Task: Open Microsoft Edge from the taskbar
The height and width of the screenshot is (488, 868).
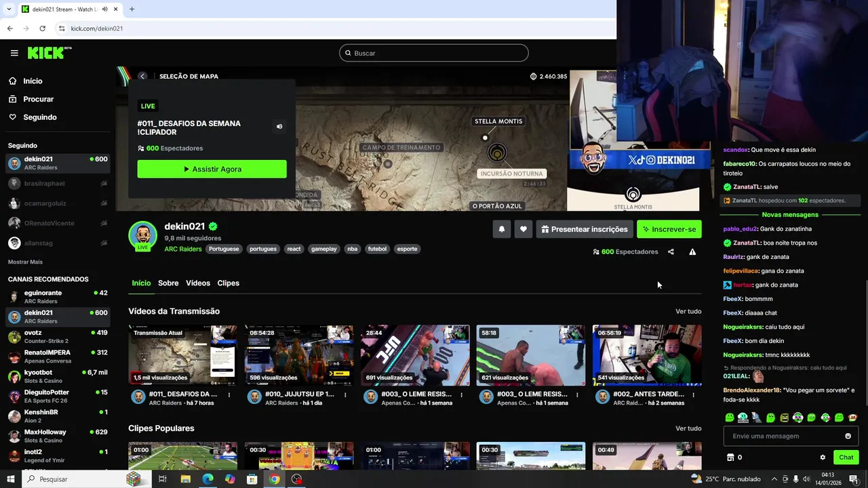Action: click(x=208, y=479)
